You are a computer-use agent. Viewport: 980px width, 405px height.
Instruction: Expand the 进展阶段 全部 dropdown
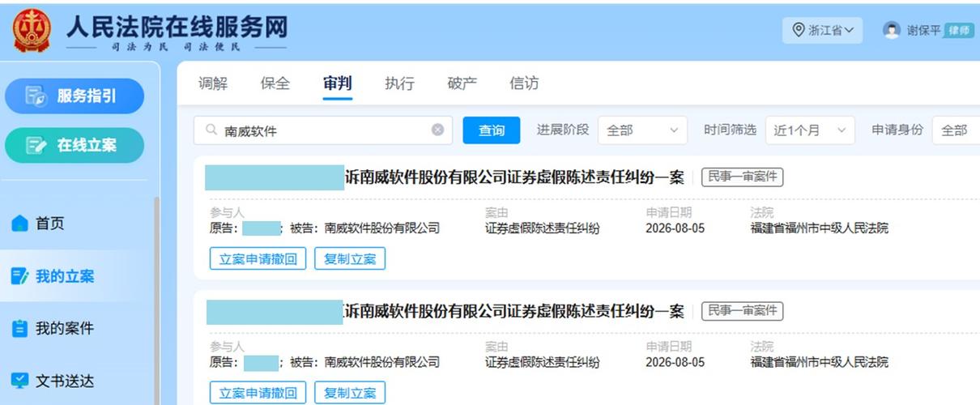(642, 130)
